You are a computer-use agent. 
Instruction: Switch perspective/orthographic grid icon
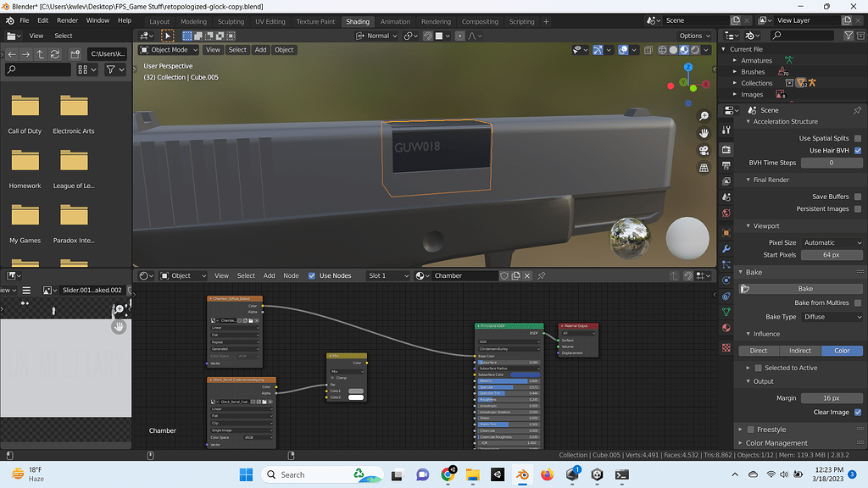click(x=704, y=168)
